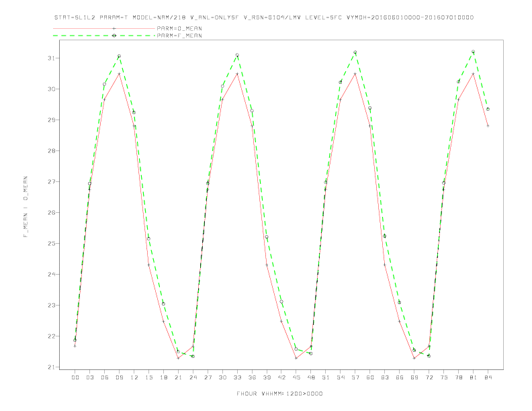Click x-axis tick label 78
Screen dimensions: 532x411
click(x=459, y=377)
